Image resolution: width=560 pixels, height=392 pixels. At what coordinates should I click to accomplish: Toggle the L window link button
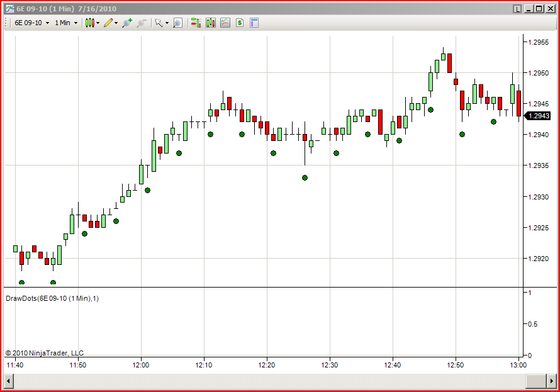tap(517, 9)
